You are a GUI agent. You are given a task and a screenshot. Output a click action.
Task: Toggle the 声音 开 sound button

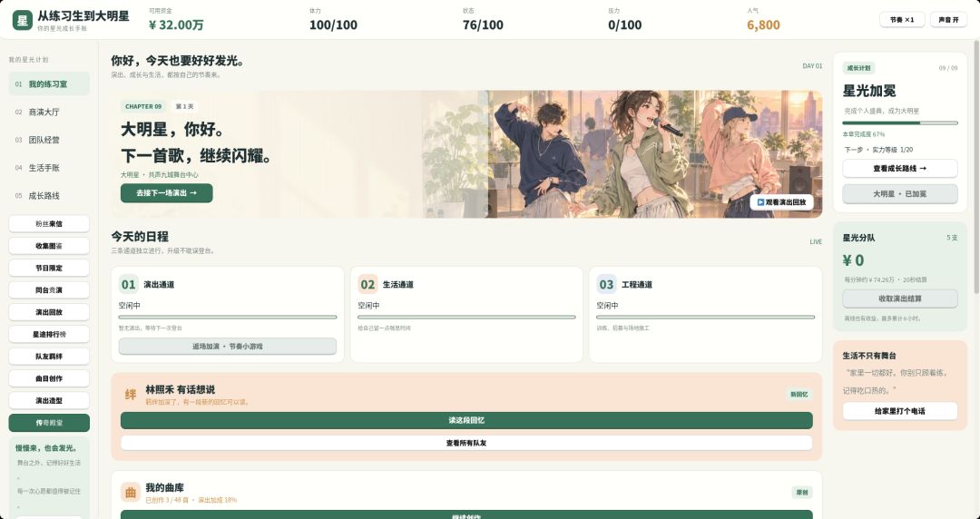[x=948, y=20]
